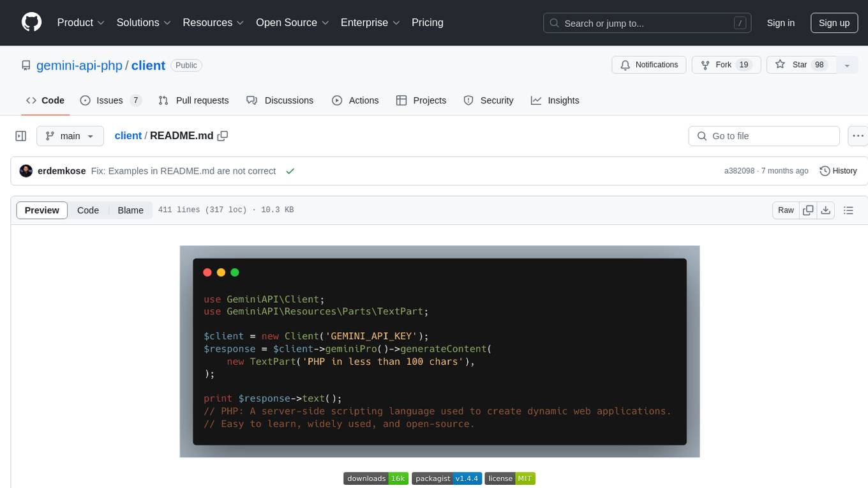Switch to the Actions tab

(x=355, y=100)
